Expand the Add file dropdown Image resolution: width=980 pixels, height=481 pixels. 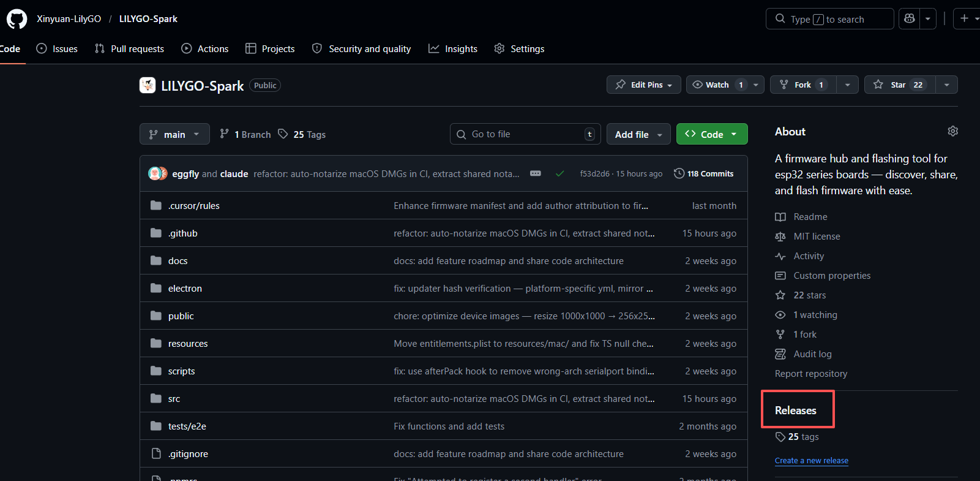(x=638, y=134)
